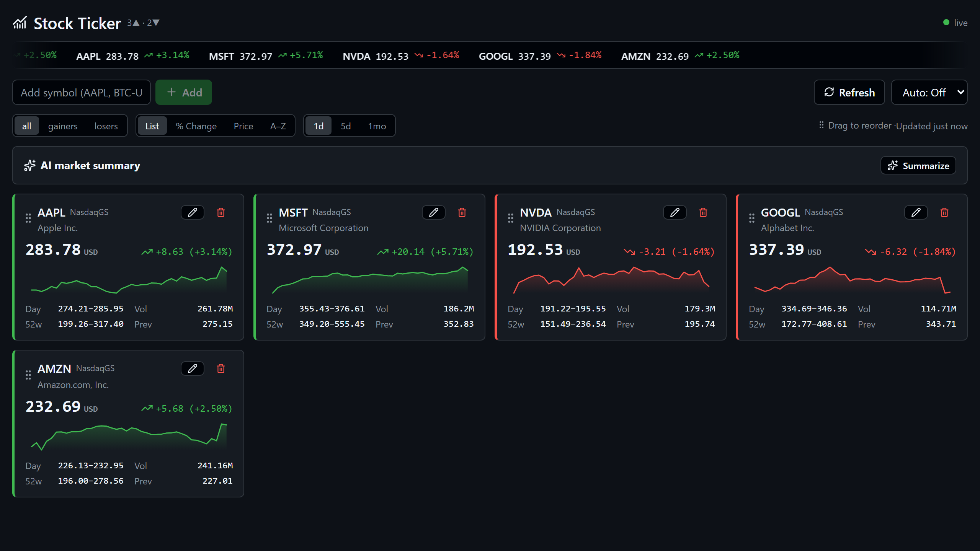Click the '372.97' MSFT card price
Image resolution: width=980 pixels, height=551 pixels.
pos(294,250)
